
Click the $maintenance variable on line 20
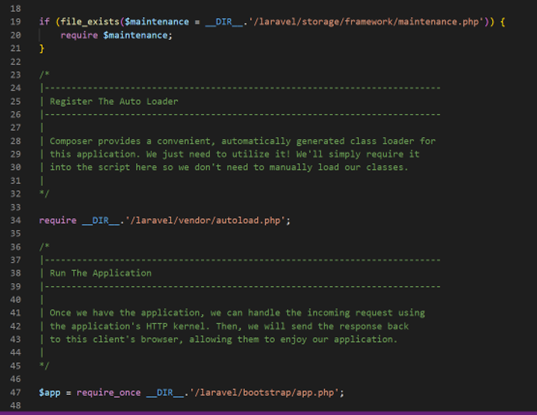(x=135, y=35)
